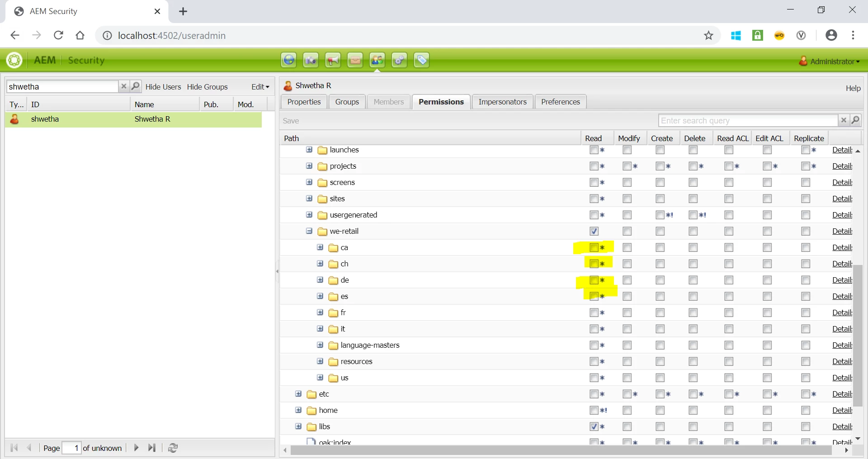Toggle Delete permission for etc

pyautogui.click(x=693, y=394)
